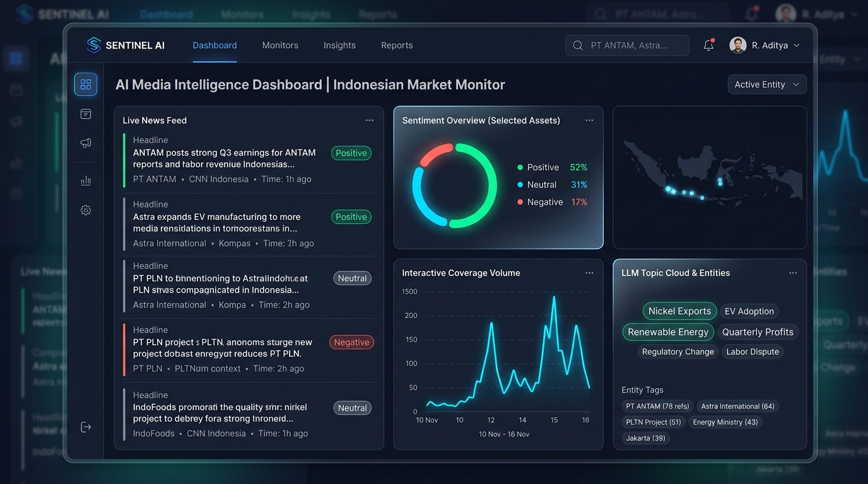The width and height of the screenshot is (868, 484).
Task: Click the Neutral blue legend dot
Action: (x=520, y=185)
